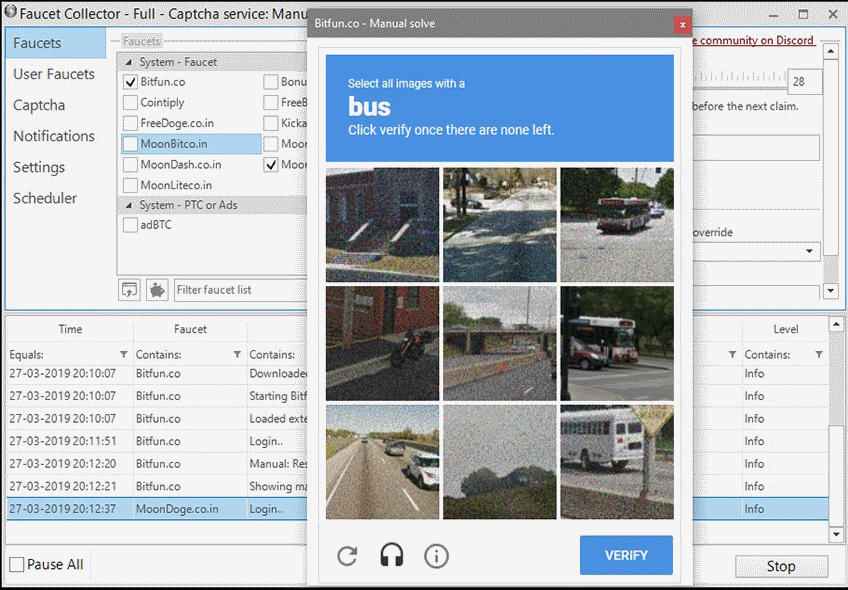Click the Filter faucet list input

241,290
